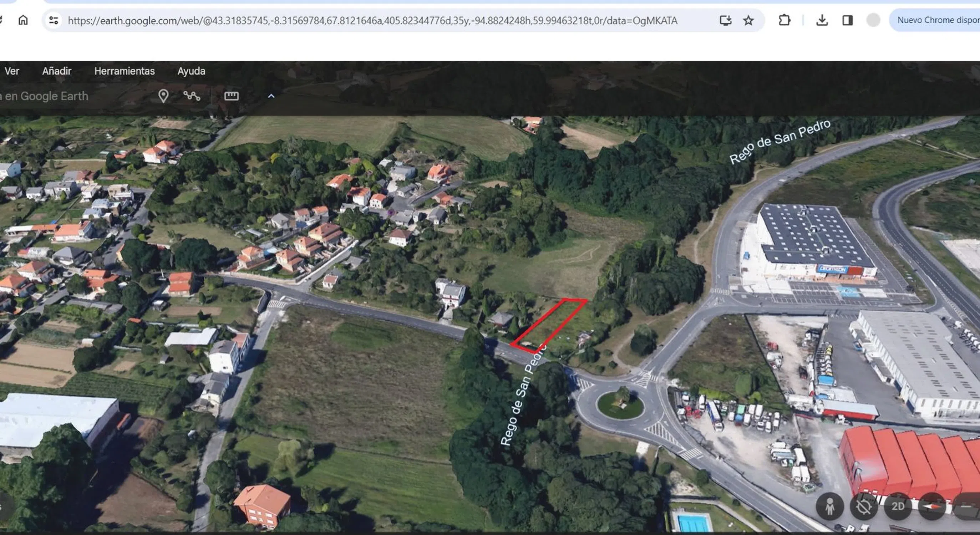This screenshot has height=535, width=980.
Task: Click the location off target icon
Action: [864, 506]
